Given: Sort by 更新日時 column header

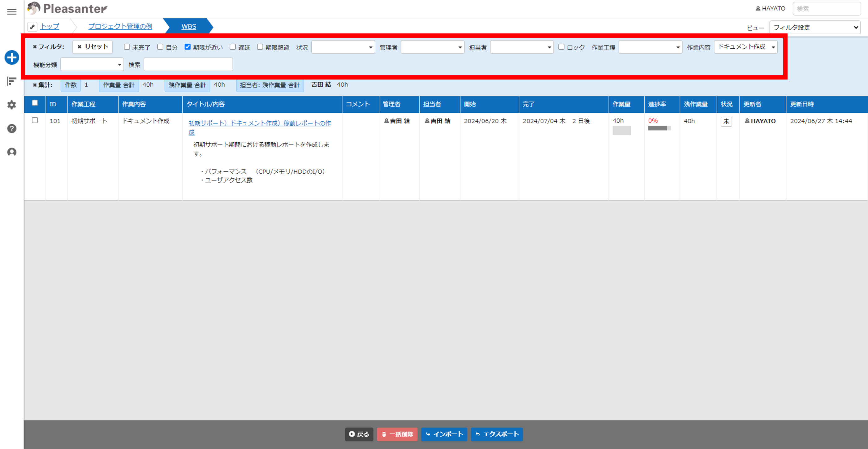Looking at the screenshot, I should [x=827, y=104].
